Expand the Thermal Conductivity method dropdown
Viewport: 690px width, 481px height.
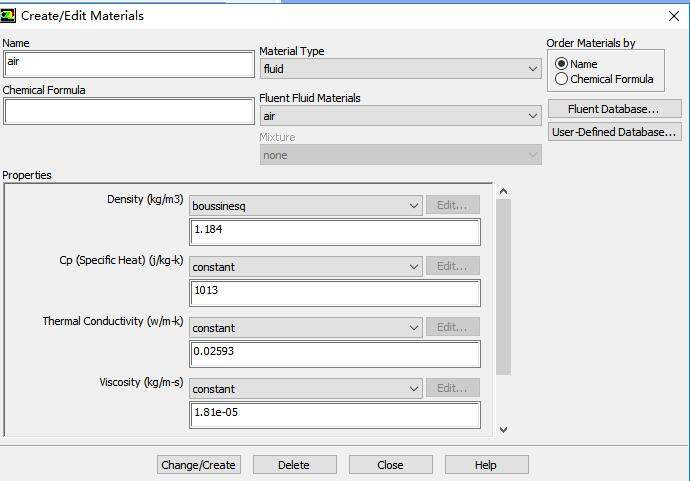(305, 328)
